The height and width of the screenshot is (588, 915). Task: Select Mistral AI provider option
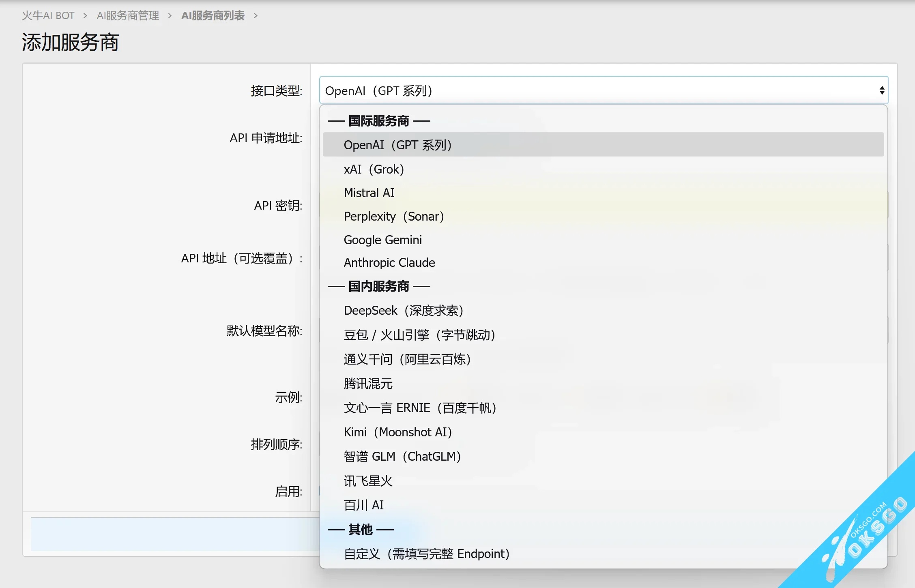click(x=369, y=193)
